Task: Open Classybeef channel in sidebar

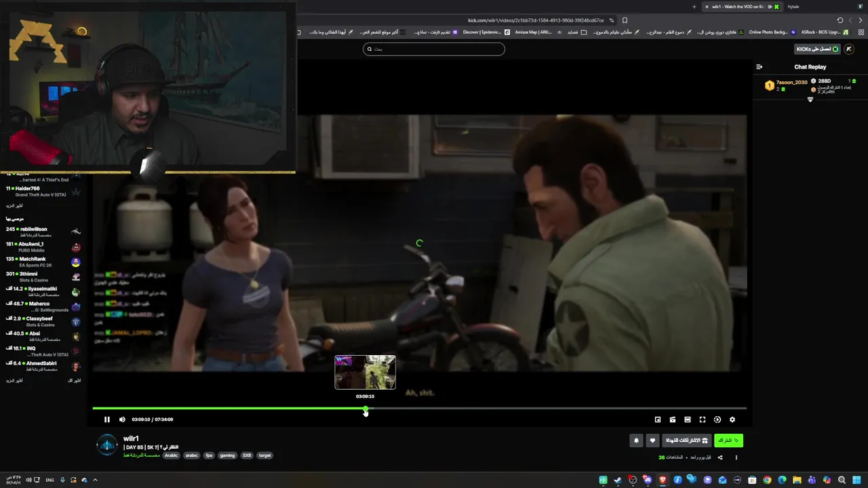Action: (43, 321)
